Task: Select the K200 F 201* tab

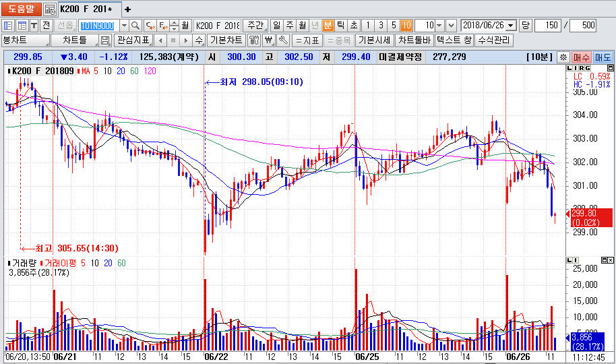Action: point(89,9)
